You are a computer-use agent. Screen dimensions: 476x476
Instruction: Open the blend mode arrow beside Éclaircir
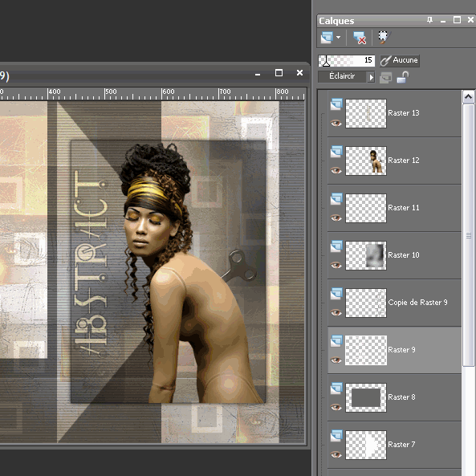coord(371,77)
